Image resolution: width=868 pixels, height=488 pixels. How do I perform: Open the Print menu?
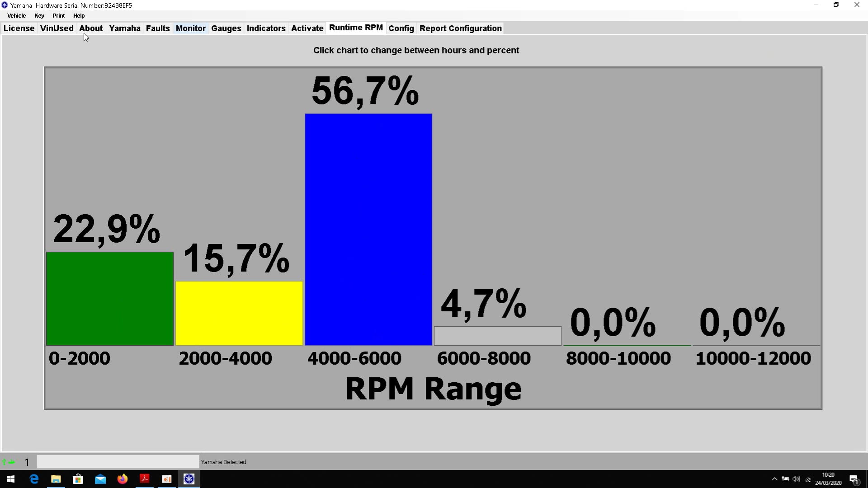pyautogui.click(x=59, y=15)
